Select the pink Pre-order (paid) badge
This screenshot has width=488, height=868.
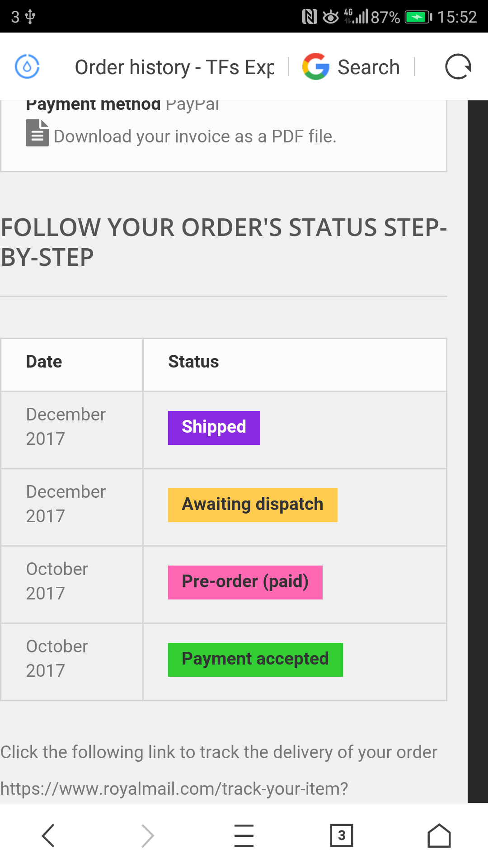click(x=245, y=582)
